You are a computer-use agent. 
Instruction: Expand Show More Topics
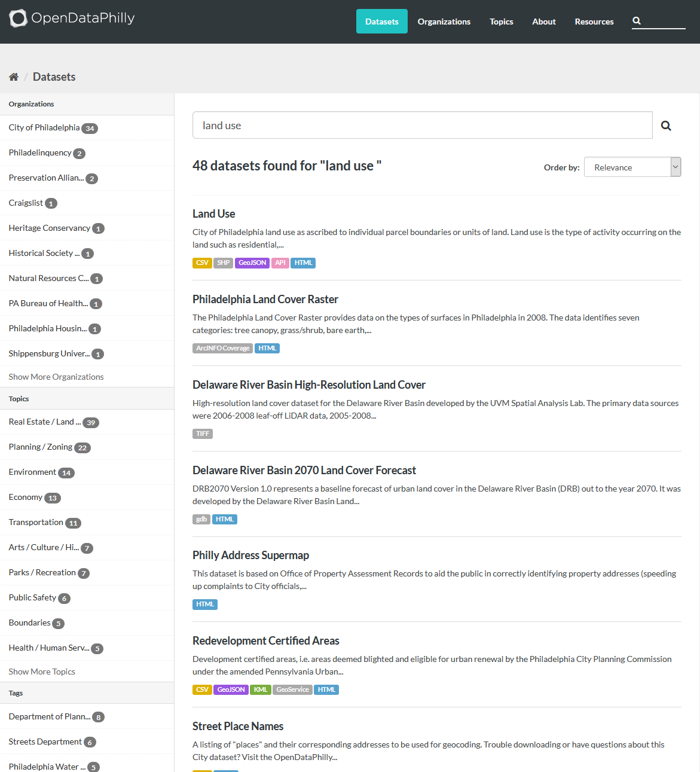coord(42,672)
